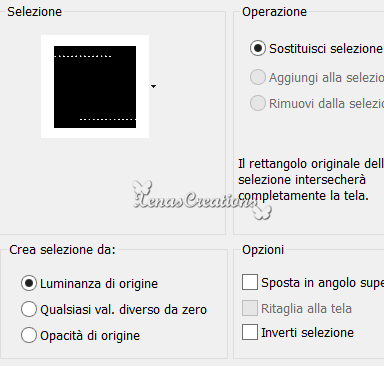Click the lower-right butterfly watermark icon

[262, 212]
